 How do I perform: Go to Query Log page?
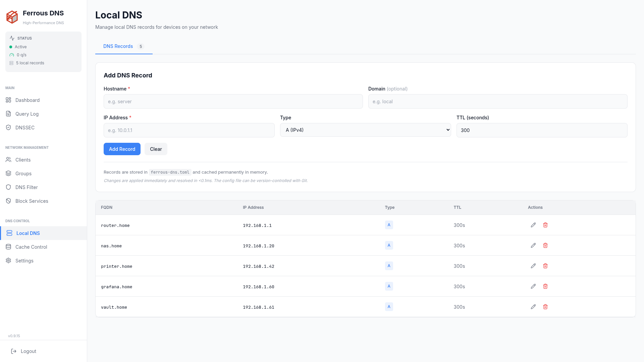click(43, 114)
